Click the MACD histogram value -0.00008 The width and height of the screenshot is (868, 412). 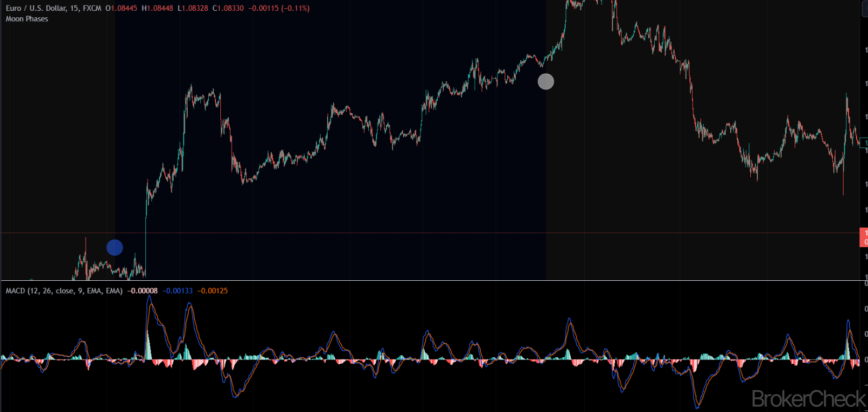pyautogui.click(x=142, y=291)
